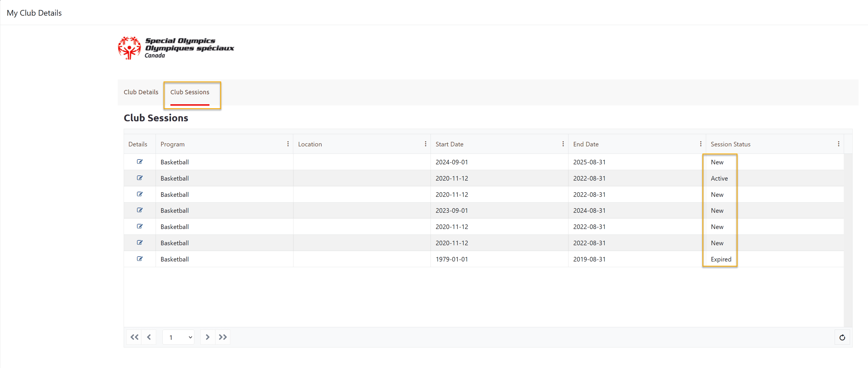Sort by the Program column header

click(172, 144)
